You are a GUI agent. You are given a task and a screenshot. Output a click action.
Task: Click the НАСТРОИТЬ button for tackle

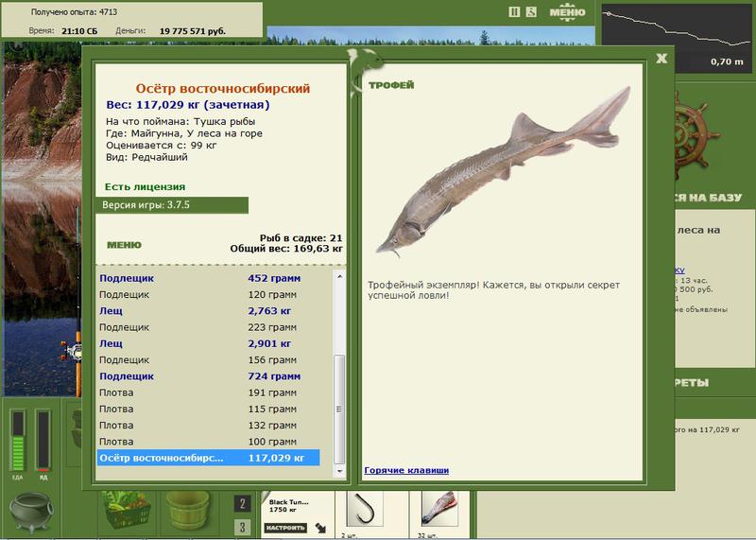(285, 528)
